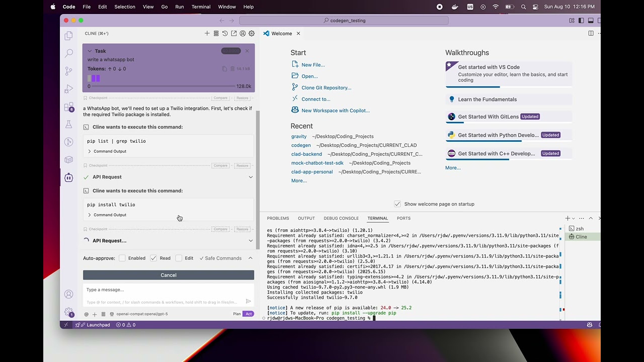Switch to the OUTPUT panel tab
This screenshot has width=644, height=362.
click(x=306, y=218)
